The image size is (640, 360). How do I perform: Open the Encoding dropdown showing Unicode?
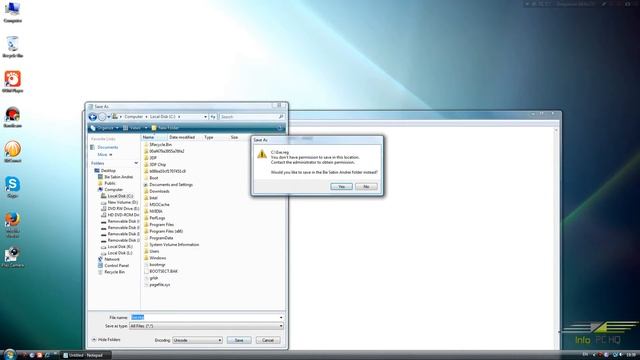click(198, 340)
